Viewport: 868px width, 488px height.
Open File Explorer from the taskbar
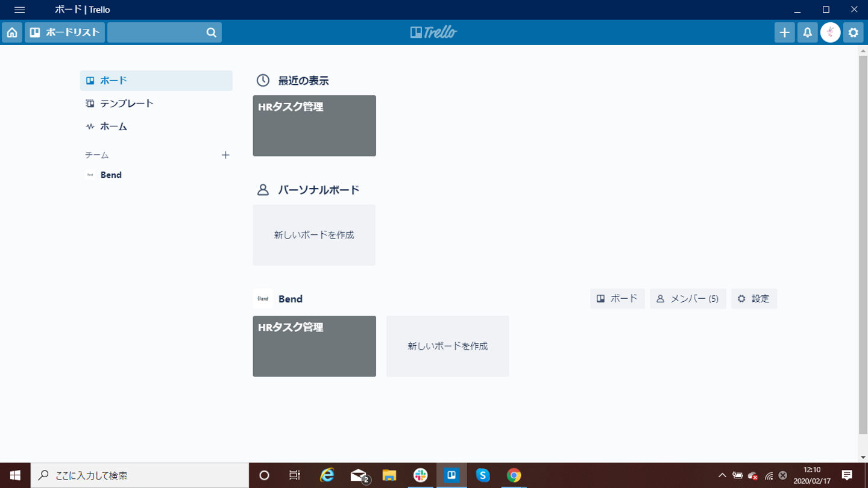click(389, 475)
